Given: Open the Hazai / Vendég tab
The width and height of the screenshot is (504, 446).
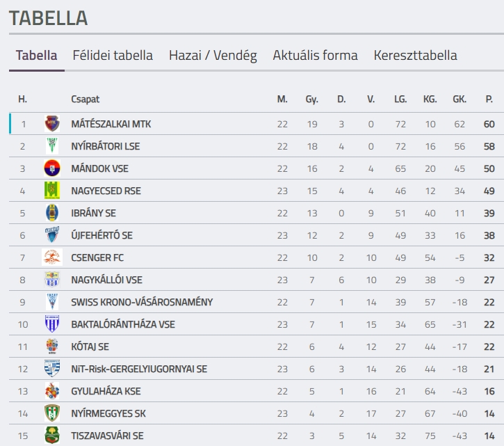Looking at the screenshot, I should pos(213,56).
